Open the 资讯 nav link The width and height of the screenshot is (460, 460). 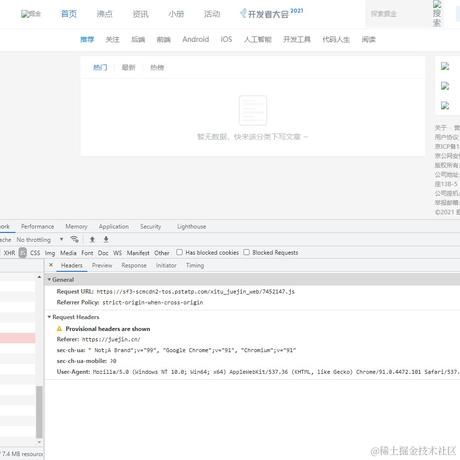coord(140,14)
